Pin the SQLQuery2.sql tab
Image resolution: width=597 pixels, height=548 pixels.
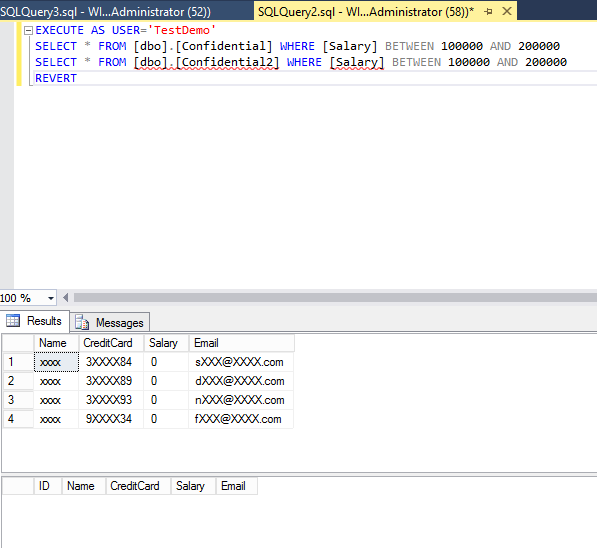click(488, 12)
